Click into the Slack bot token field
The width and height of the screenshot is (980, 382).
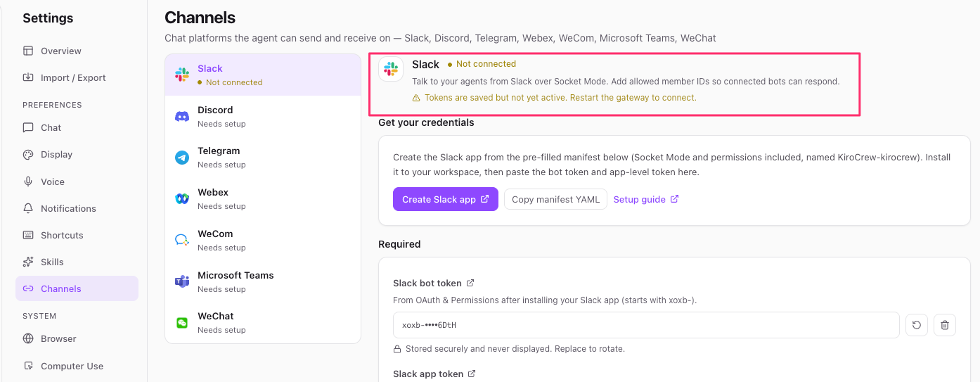[646, 325]
